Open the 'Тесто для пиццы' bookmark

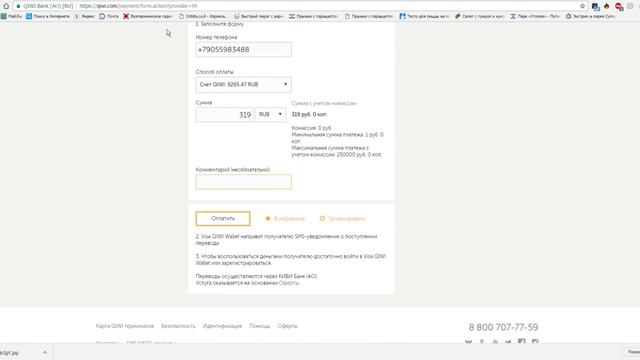coord(424,16)
